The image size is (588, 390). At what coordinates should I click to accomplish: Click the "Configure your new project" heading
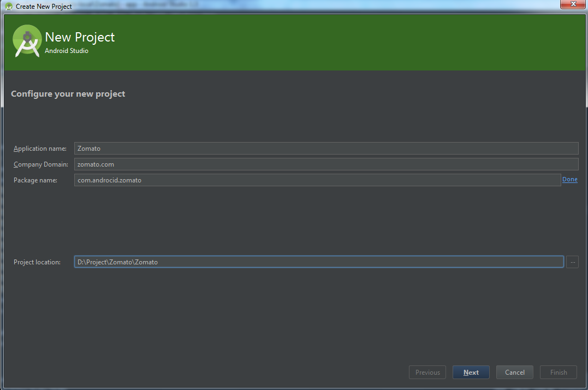[68, 94]
